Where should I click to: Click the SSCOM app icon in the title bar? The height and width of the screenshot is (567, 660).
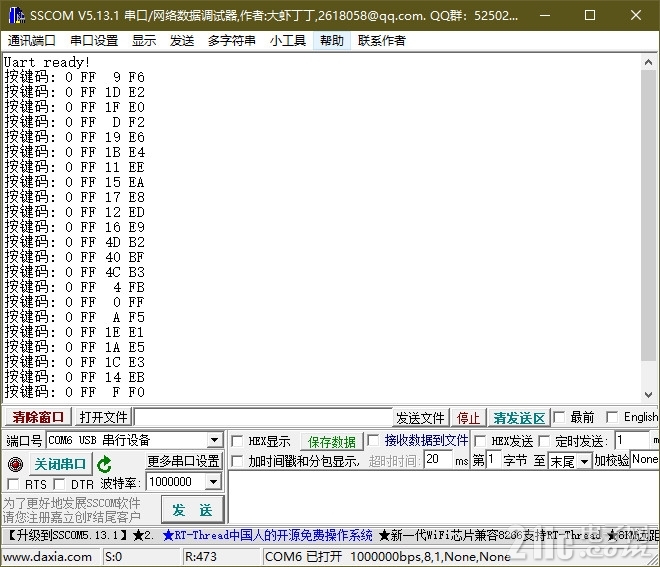point(16,15)
